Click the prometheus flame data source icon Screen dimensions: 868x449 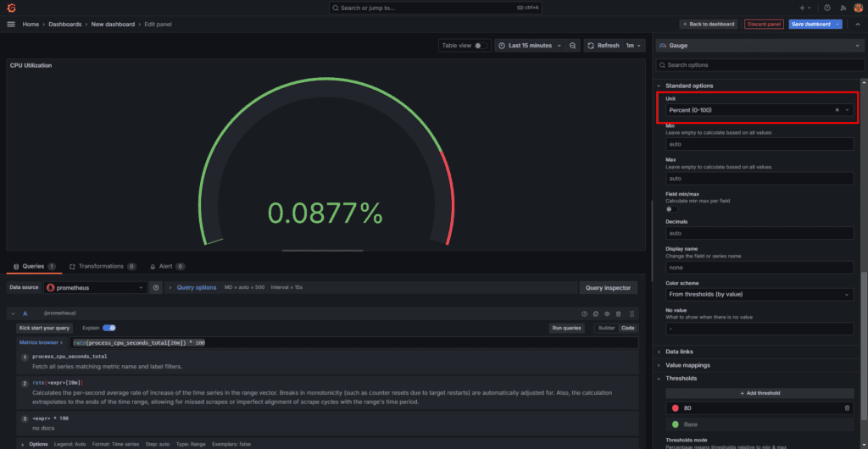pos(51,287)
